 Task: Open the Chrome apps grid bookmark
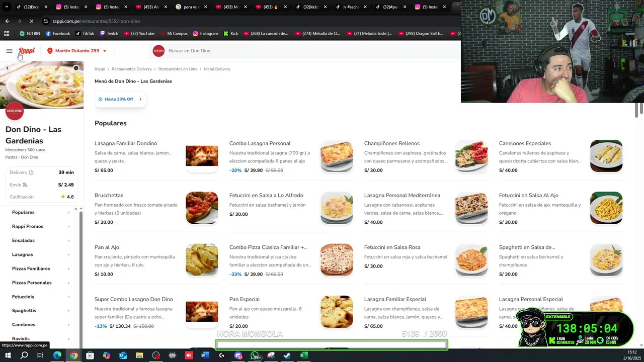tap(7, 34)
